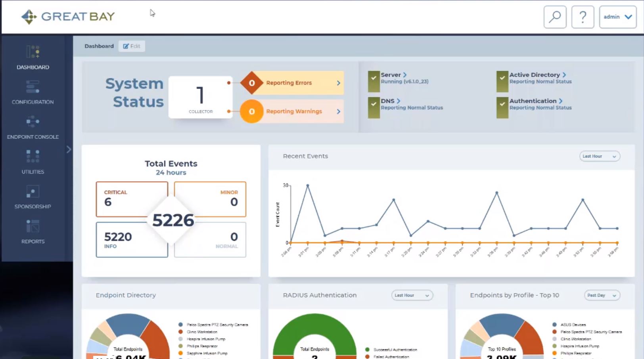The height and width of the screenshot is (359, 644).
Task: Go to Dashboard in the sidebar
Action: click(x=33, y=58)
